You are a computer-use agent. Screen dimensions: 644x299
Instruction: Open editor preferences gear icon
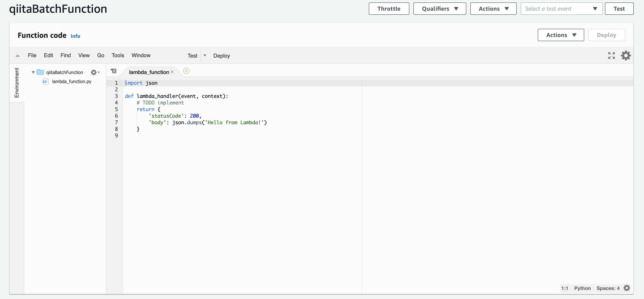coord(626,55)
